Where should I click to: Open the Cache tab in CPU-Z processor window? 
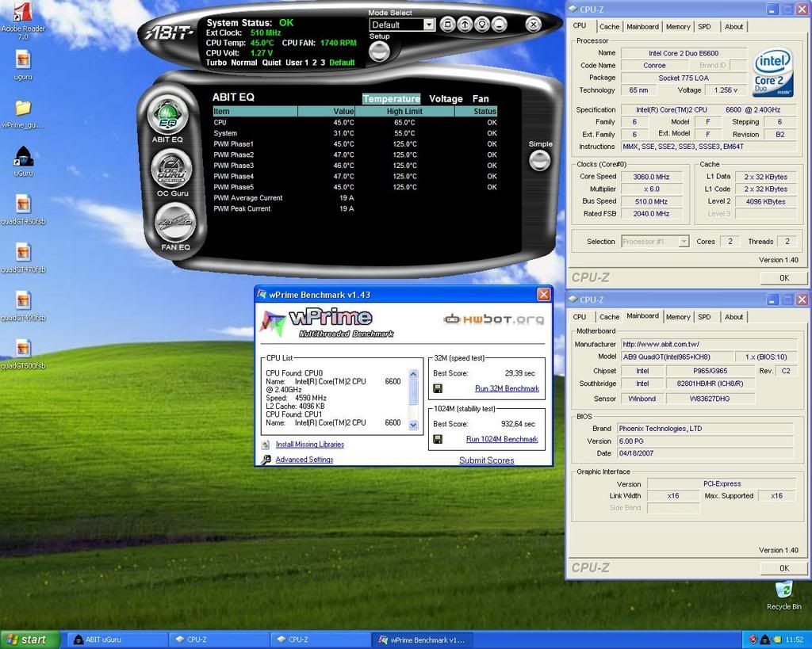click(x=609, y=27)
